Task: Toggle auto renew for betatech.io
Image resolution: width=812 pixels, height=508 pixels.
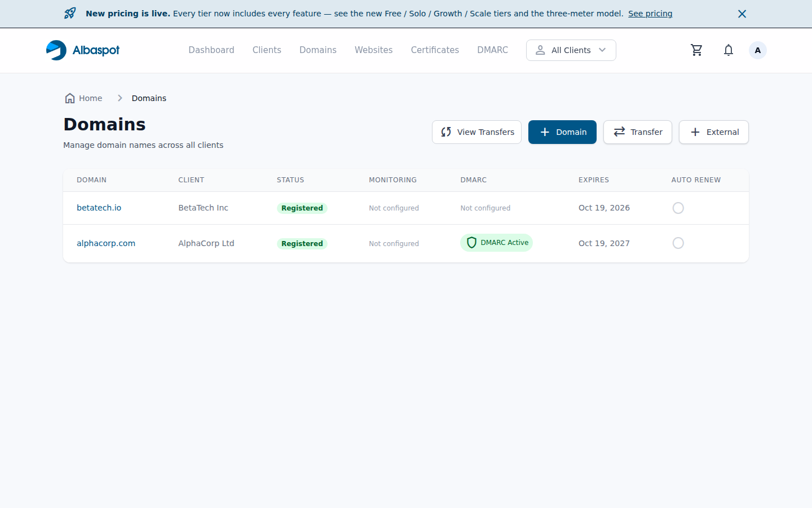Action: 678,208
